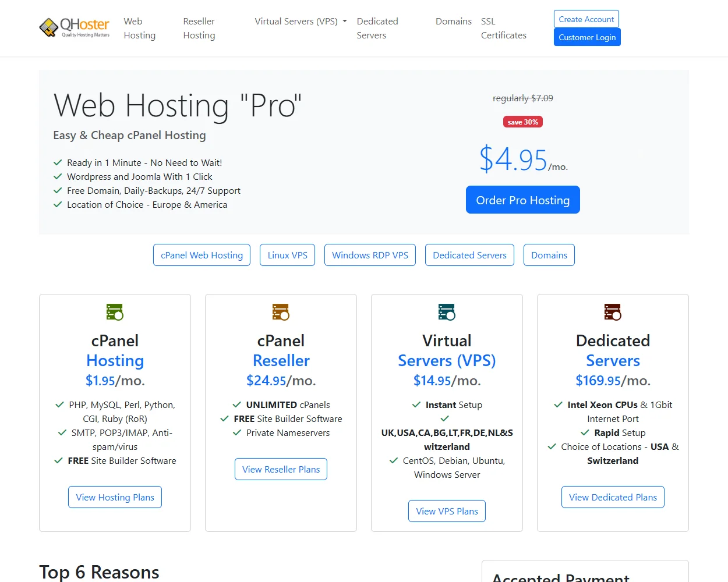Click the View VPS Plans button
The width and height of the screenshot is (728, 582).
(447, 511)
